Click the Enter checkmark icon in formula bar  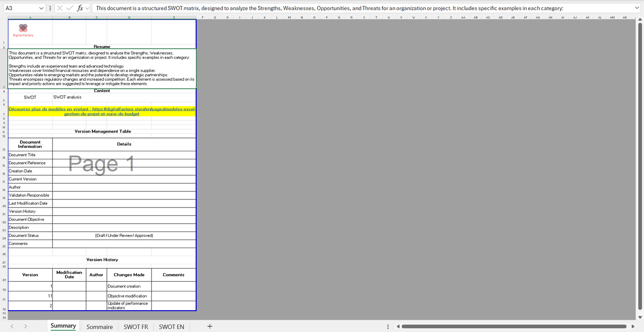pos(70,8)
